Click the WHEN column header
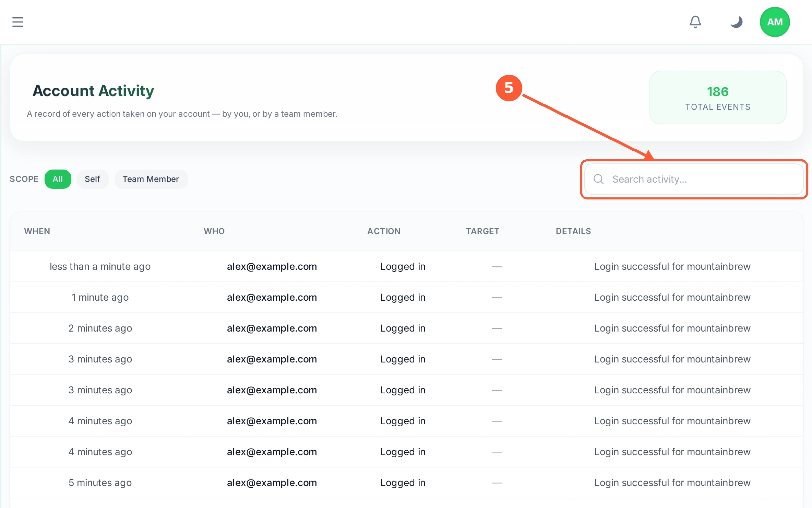Viewport: 812px width, 508px height. click(37, 231)
